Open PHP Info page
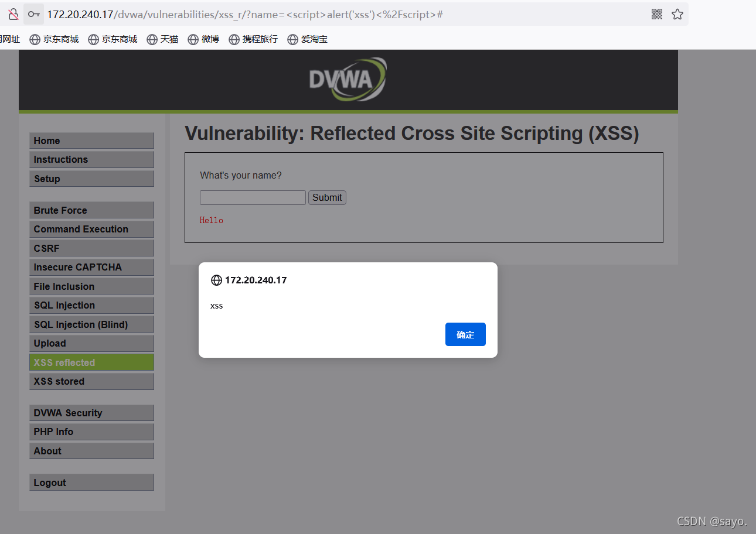This screenshot has height=534, width=756. point(91,432)
